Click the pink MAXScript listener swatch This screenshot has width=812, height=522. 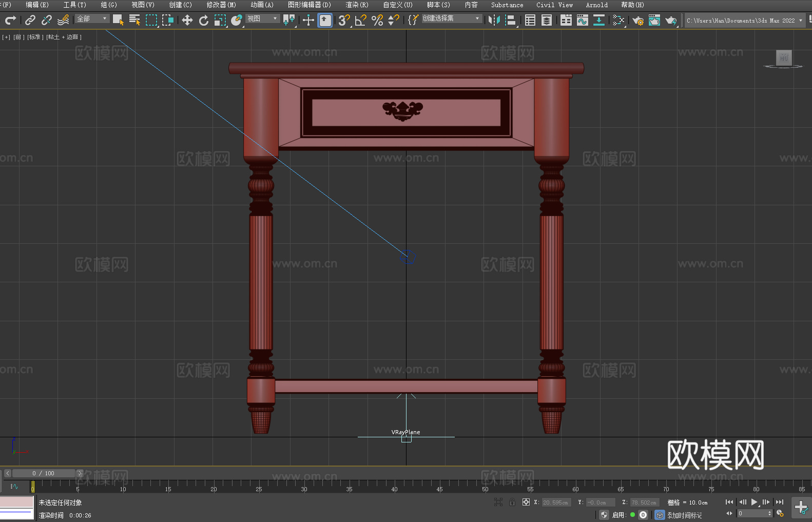pyautogui.click(x=16, y=501)
